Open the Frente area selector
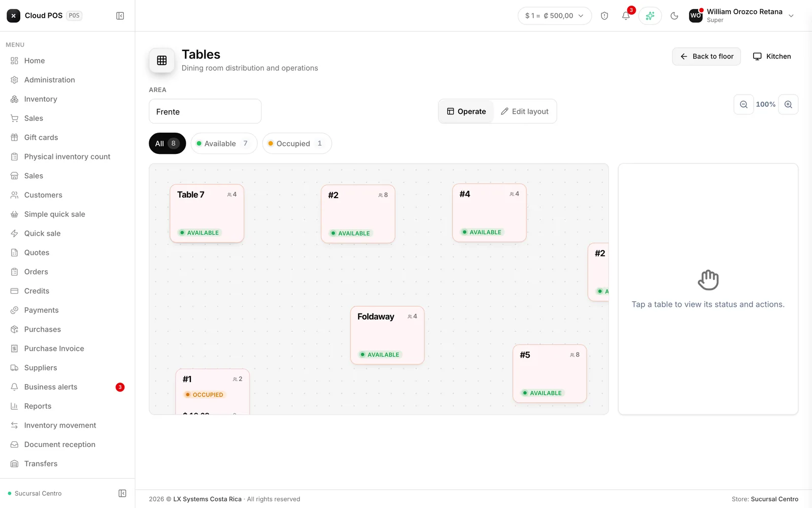This screenshot has width=812, height=508. point(205,111)
